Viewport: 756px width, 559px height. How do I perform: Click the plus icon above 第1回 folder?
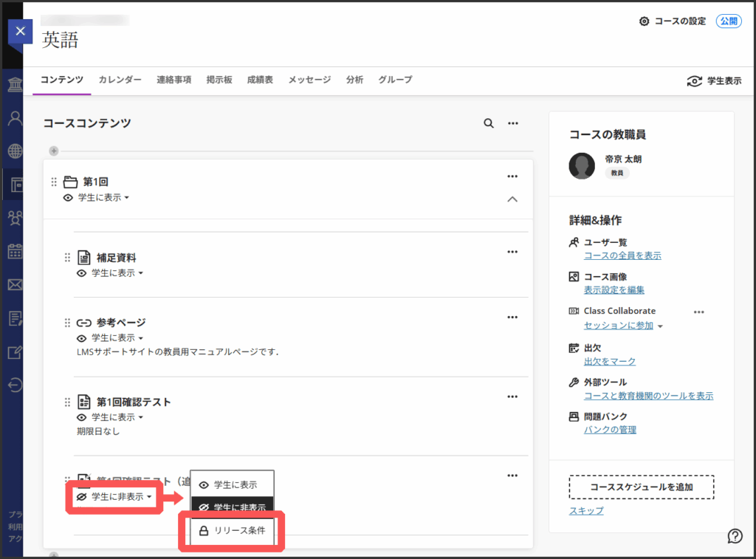click(54, 151)
